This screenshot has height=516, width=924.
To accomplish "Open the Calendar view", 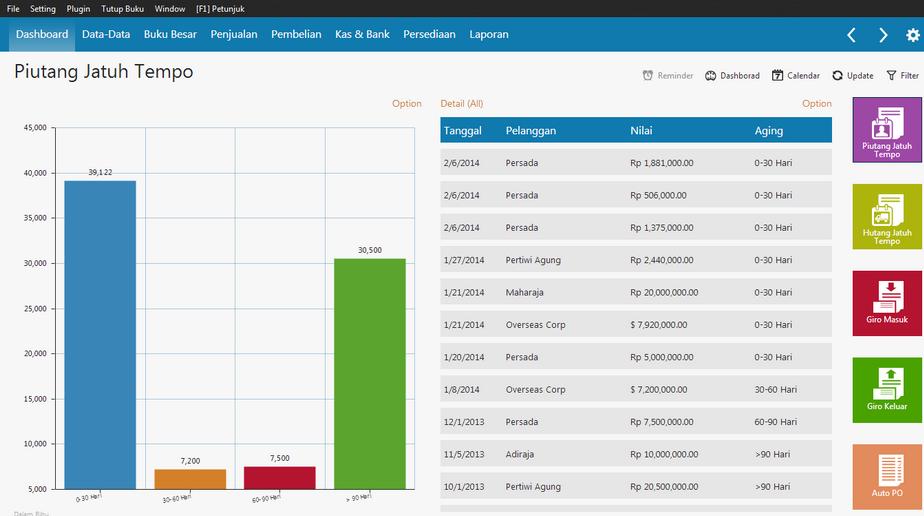I will click(x=795, y=76).
